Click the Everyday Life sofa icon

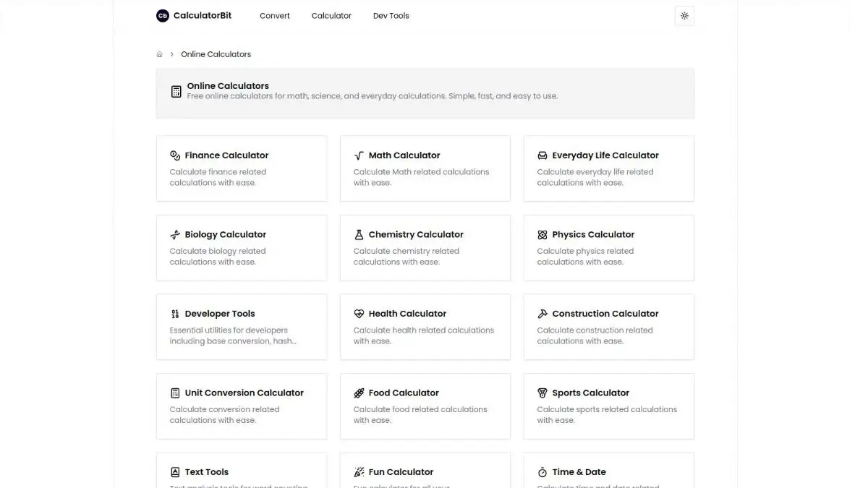[542, 155]
